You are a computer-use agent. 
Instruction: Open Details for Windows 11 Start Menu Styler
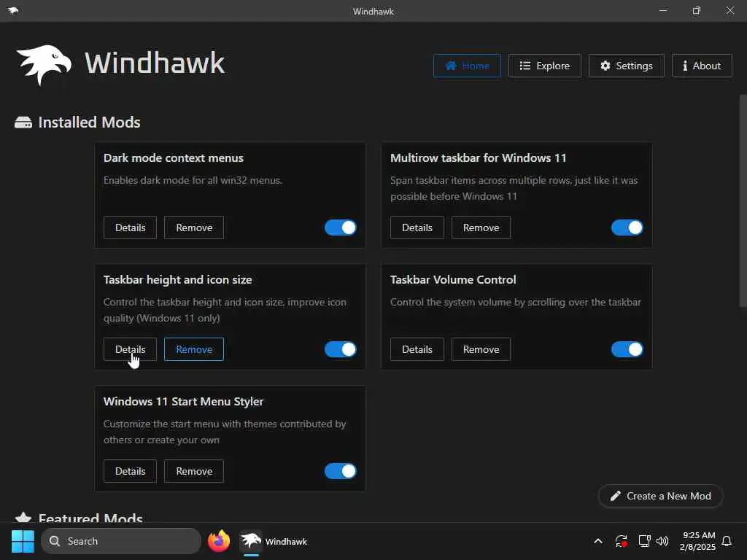click(130, 472)
